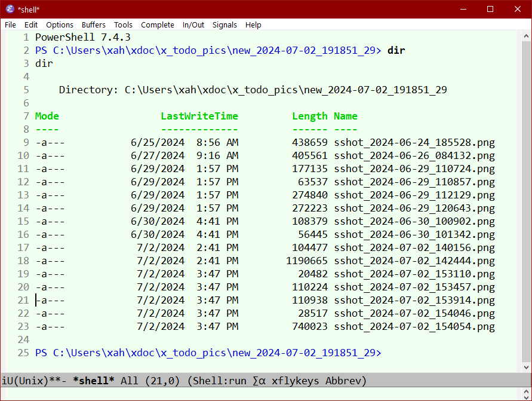Click the prompt on line 25
Image resolution: width=532 pixels, height=401 pixels.
pyautogui.click(x=208, y=353)
